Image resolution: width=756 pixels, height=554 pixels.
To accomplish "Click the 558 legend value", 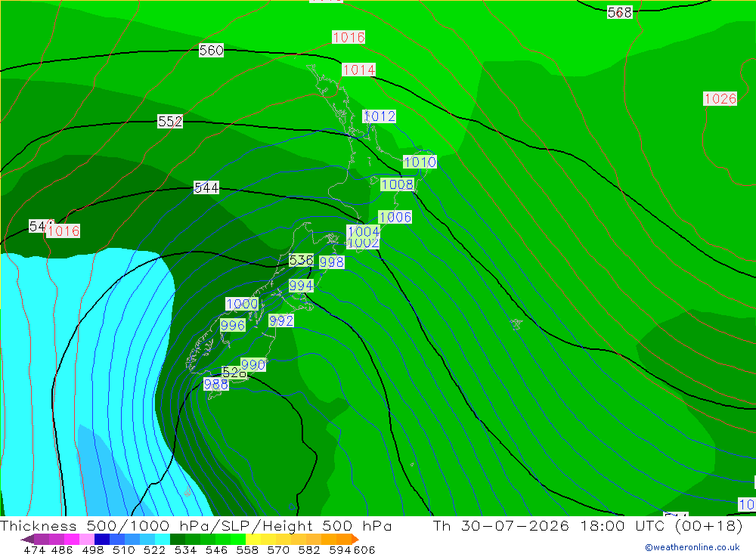I will coord(247,549).
